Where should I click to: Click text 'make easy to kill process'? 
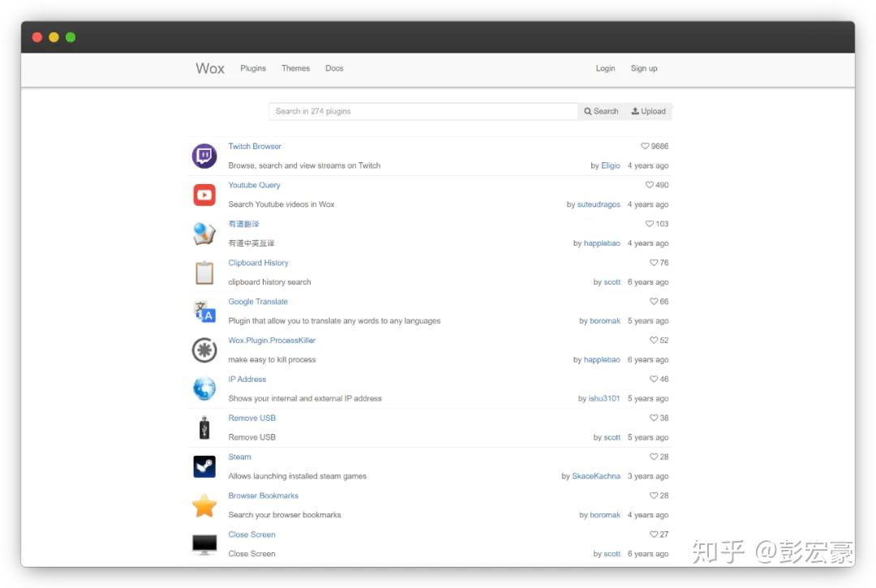272,359
